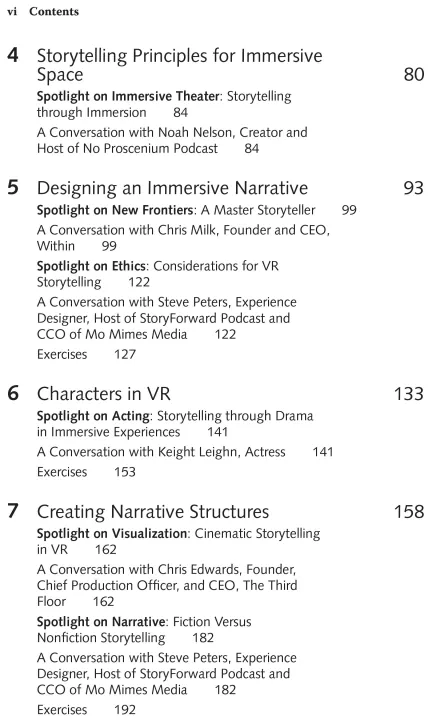Go to chapter 5 Exercises on page 127
436x720 pixels.
click(86, 354)
